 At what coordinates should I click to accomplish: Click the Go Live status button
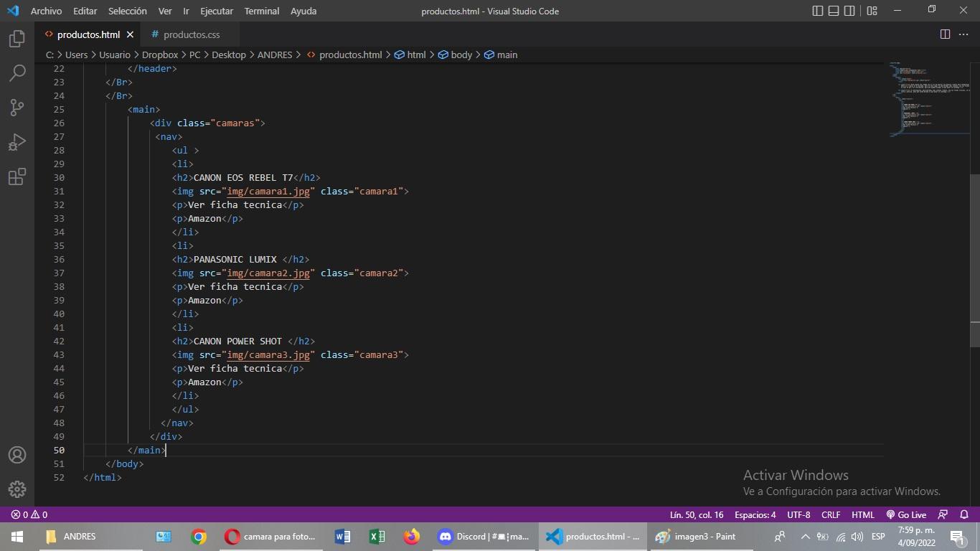click(x=906, y=514)
